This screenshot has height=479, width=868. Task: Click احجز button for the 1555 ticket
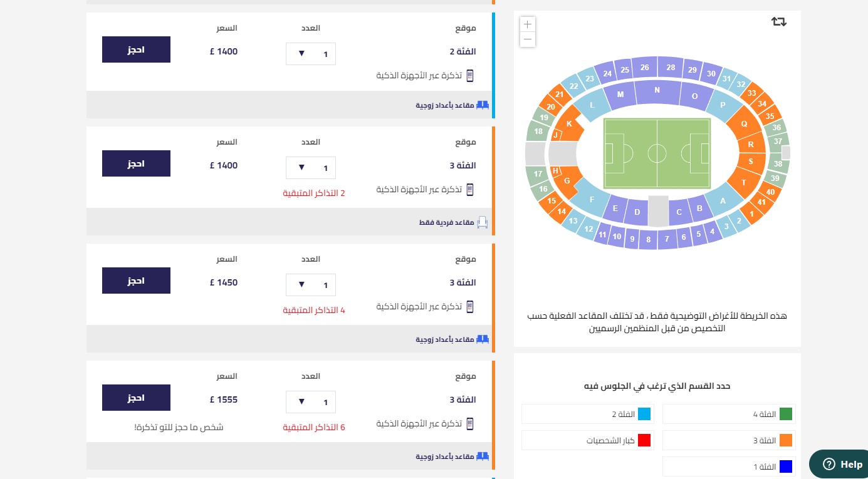136,398
